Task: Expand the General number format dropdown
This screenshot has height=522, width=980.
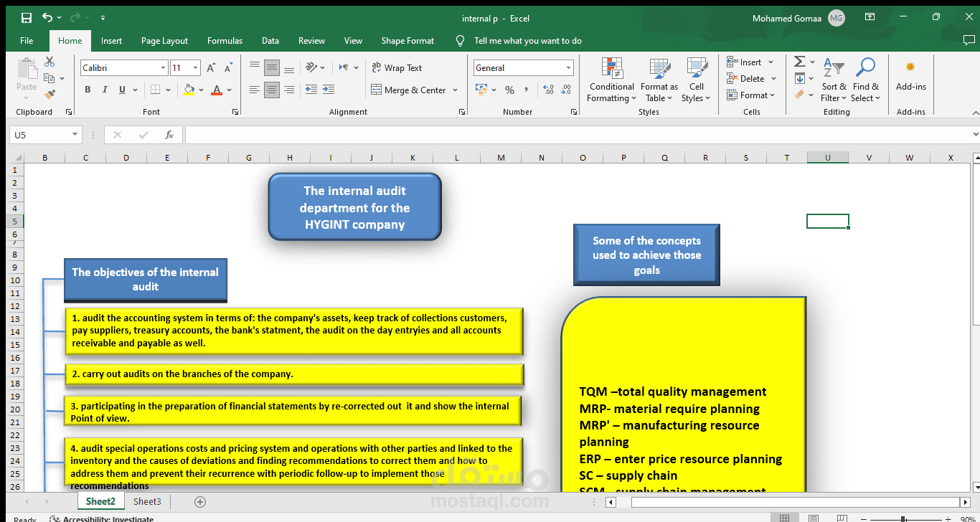Action: click(x=569, y=68)
